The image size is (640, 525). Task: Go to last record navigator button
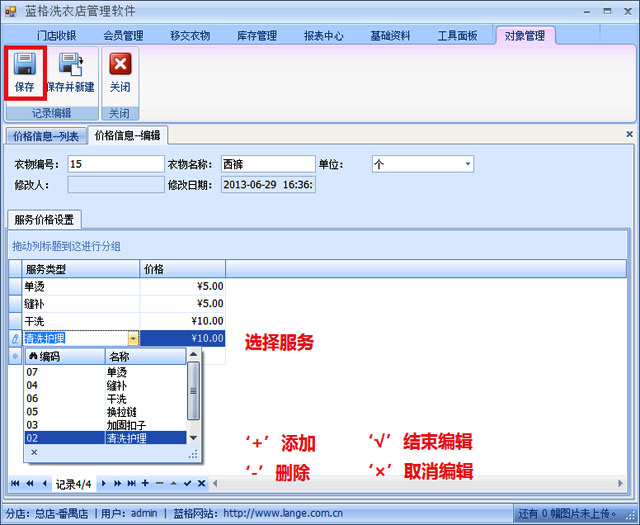pyautogui.click(x=131, y=483)
